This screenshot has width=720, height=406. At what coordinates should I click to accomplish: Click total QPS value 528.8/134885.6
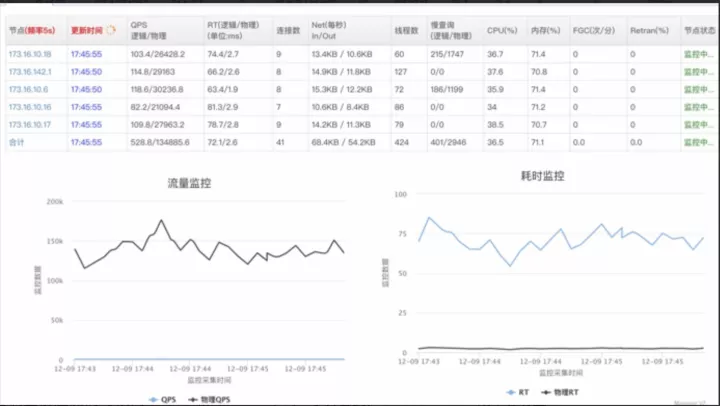coord(160,142)
